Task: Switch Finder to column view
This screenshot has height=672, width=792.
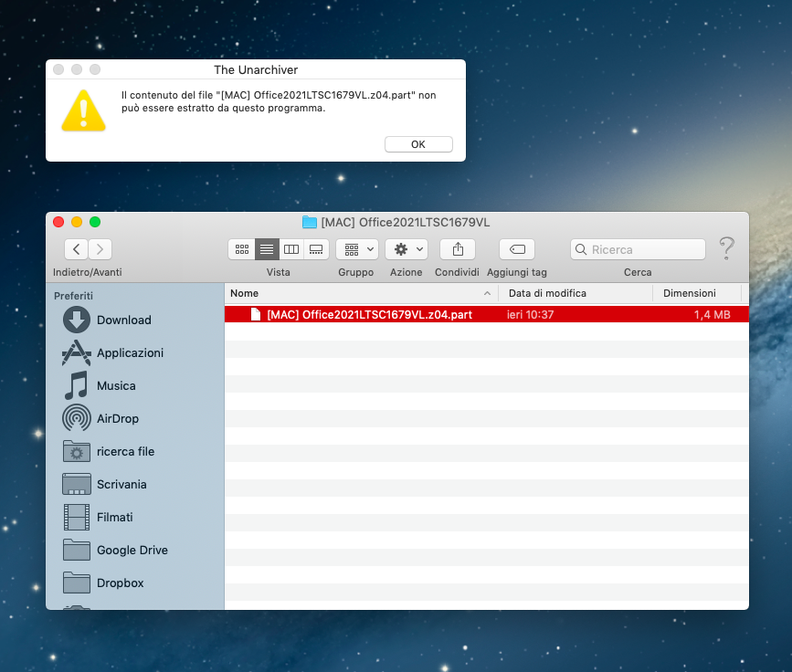Action: [291, 249]
